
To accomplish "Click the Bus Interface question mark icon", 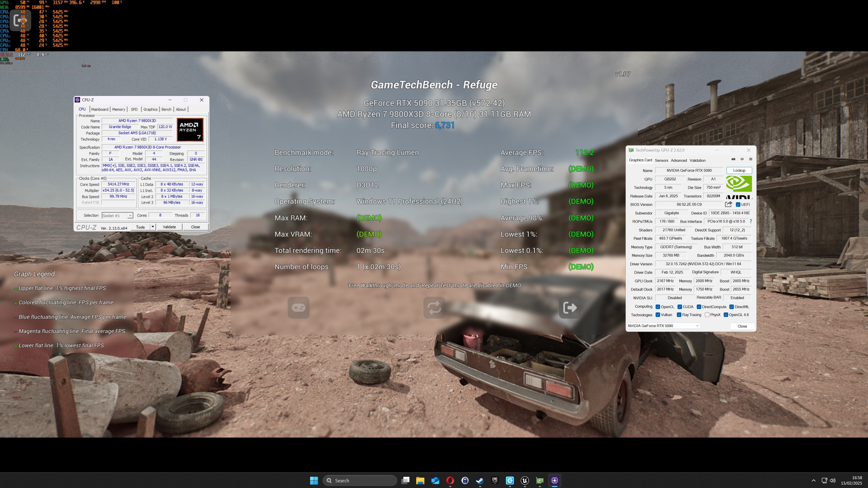I will pos(751,221).
